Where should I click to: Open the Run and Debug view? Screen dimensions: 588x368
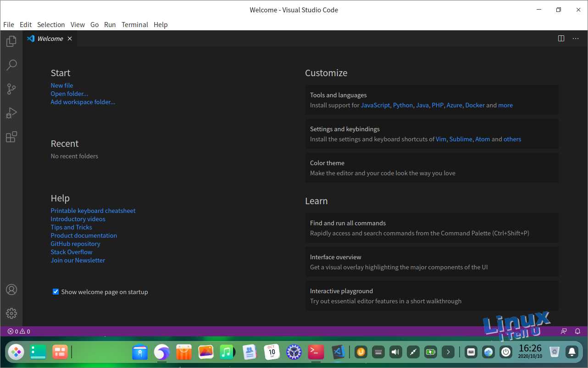click(x=11, y=113)
